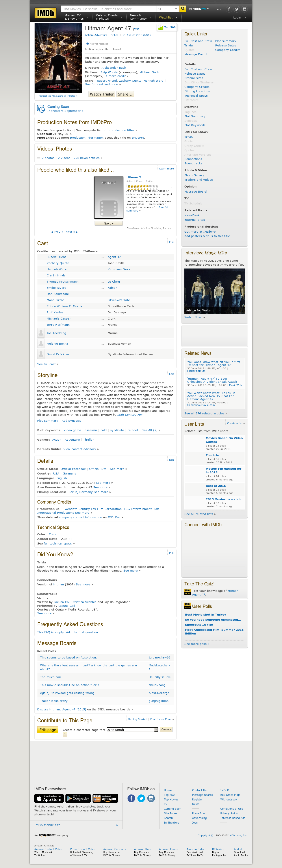Focus the Find Movies search field
Viewport: 282px width, 868px height.
coord(109,9)
